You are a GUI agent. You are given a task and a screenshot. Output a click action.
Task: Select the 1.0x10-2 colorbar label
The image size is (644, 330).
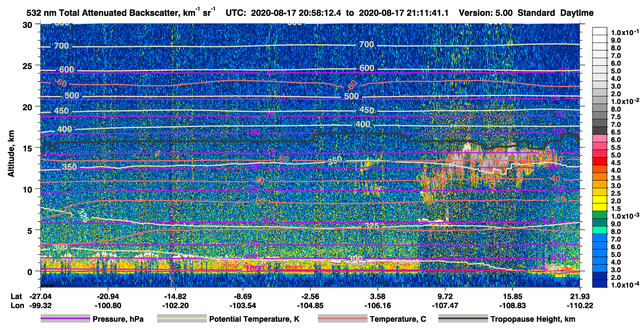624,101
